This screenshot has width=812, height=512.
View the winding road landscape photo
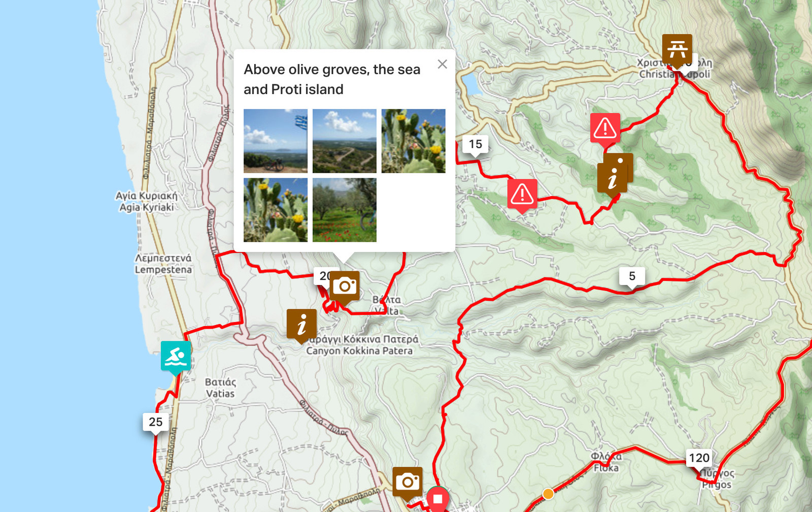[345, 141]
